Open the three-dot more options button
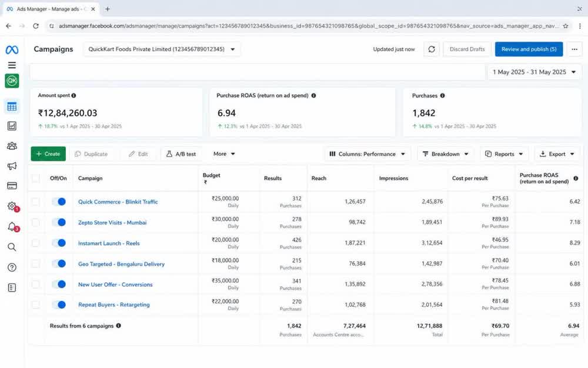The image size is (588, 368). tap(574, 49)
